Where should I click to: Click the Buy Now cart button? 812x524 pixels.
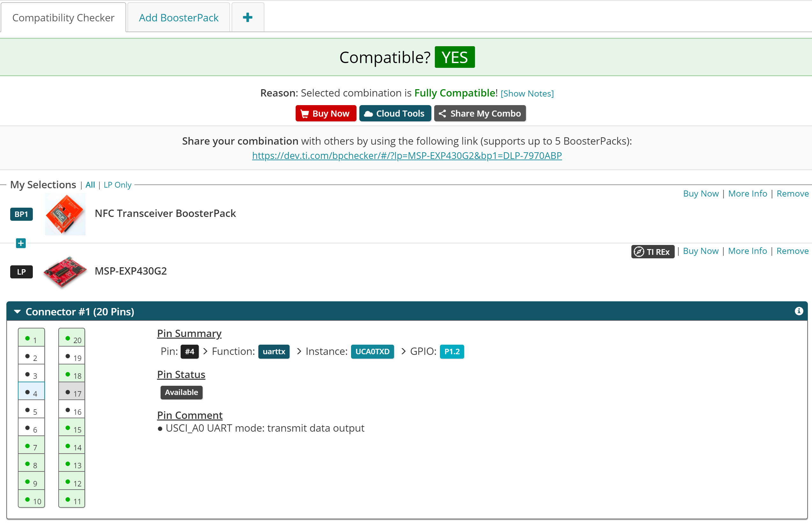pyautogui.click(x=325, y=113)
